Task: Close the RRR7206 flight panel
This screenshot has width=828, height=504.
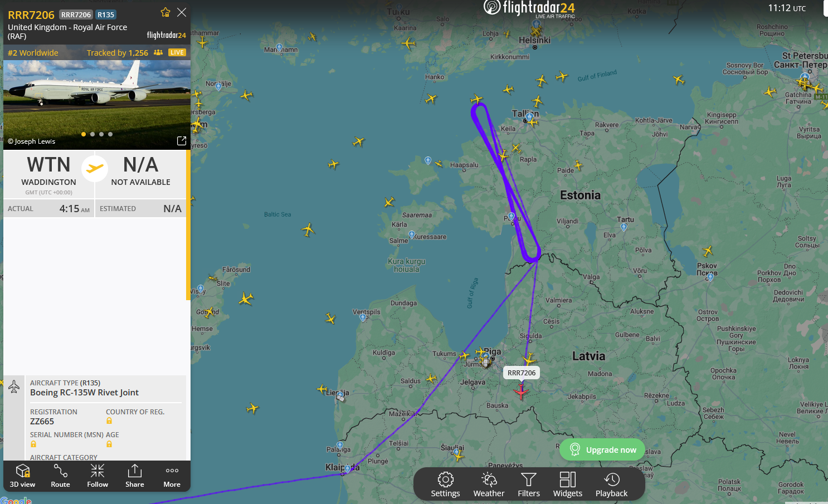Action: (x=182, y=12)
